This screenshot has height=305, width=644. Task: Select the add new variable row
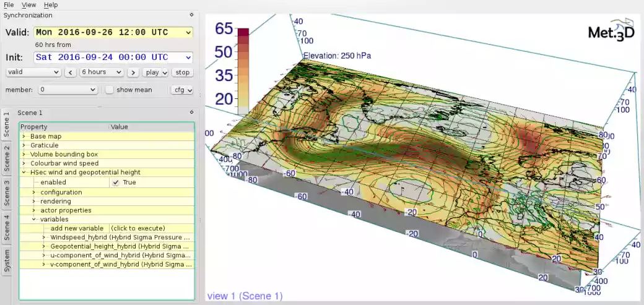pyautogui.click(x=107, y=228)
